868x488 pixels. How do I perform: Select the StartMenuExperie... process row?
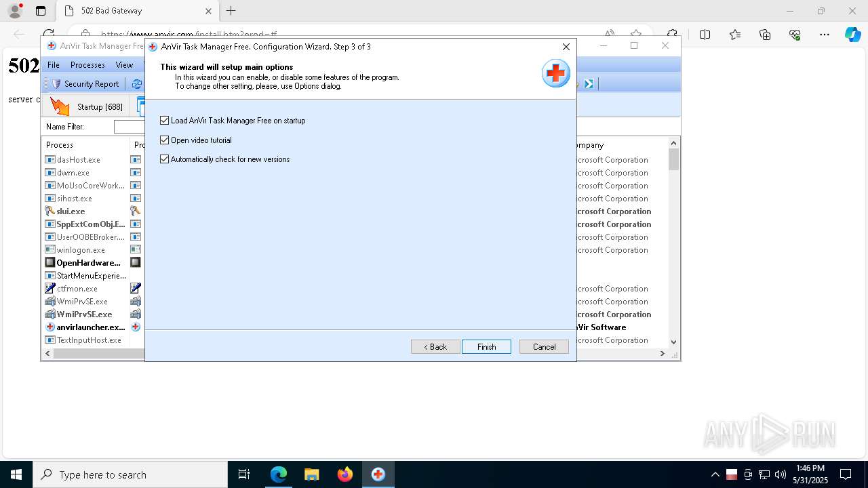86,276
